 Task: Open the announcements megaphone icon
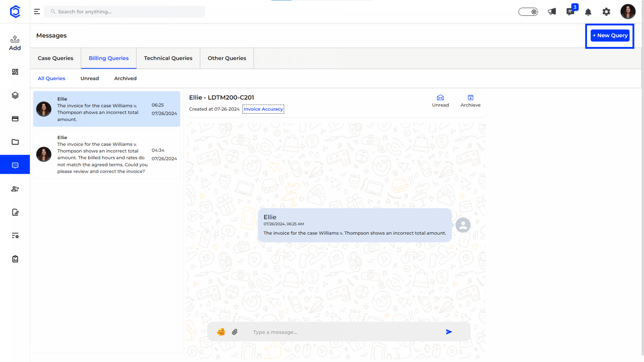[552, 11]
